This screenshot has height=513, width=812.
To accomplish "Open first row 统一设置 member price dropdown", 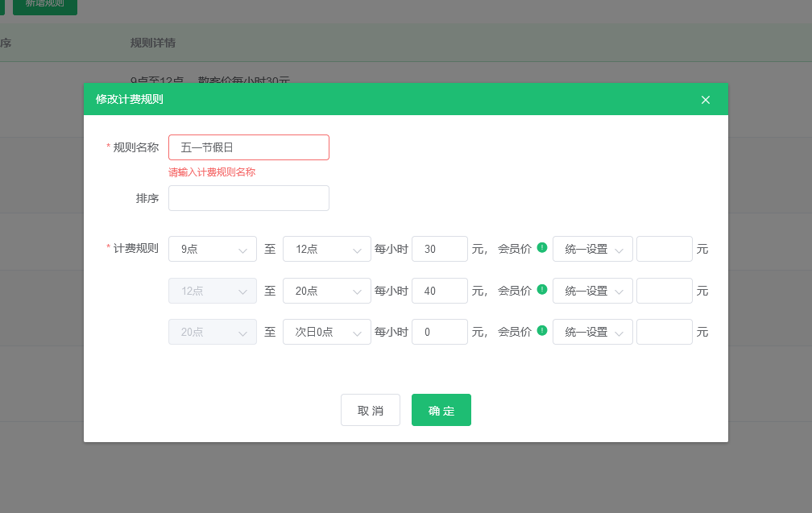I will [x=593, y=250].
